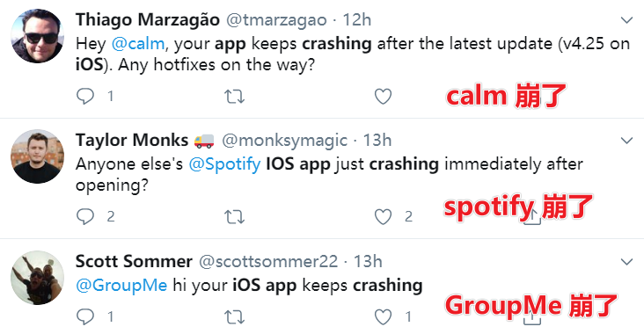Open the @GroupMe mention link
This screenshot has height=334, width=644.
pos(121,285)
